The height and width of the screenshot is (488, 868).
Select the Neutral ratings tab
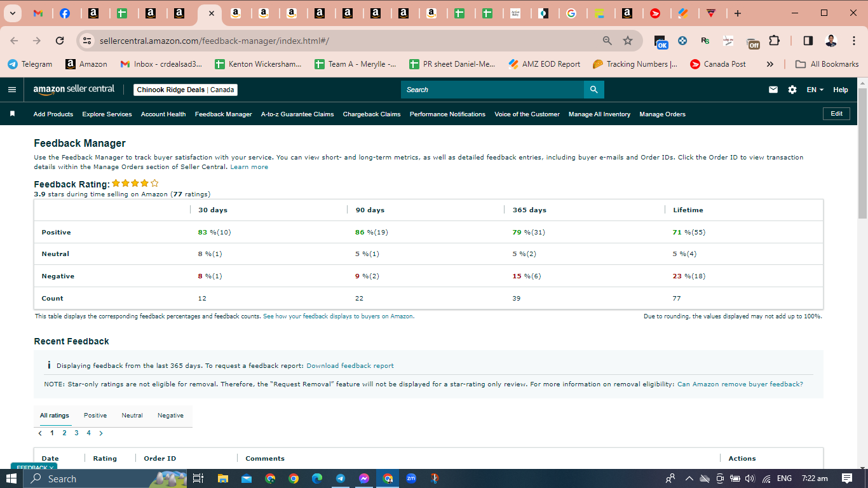132,416
